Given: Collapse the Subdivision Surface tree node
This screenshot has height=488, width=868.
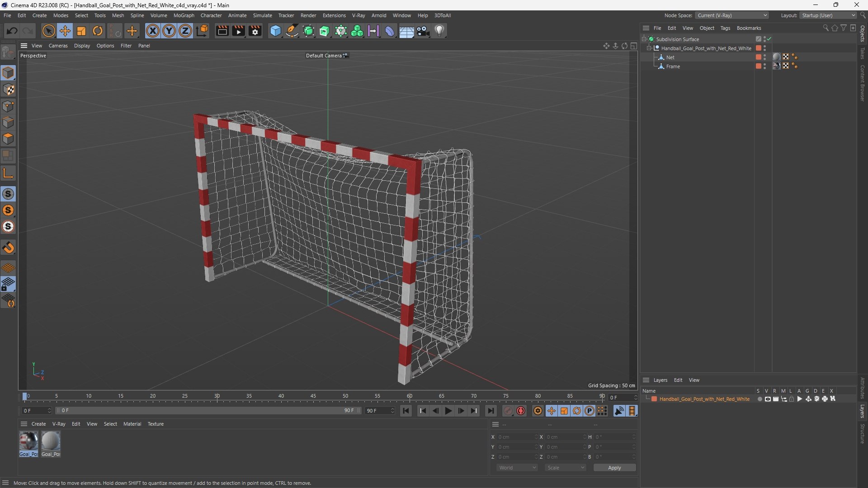Looking at the screenshot, I should coord(644,39).
